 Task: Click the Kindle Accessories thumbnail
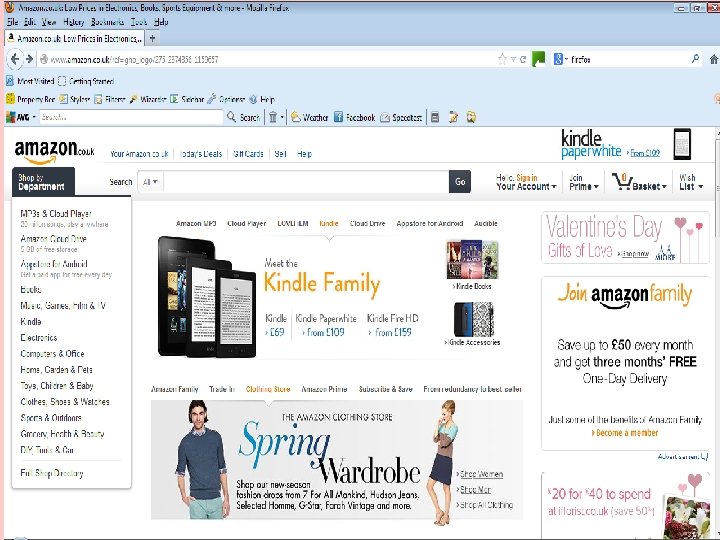pyautogui.click(x=473, y=320)
